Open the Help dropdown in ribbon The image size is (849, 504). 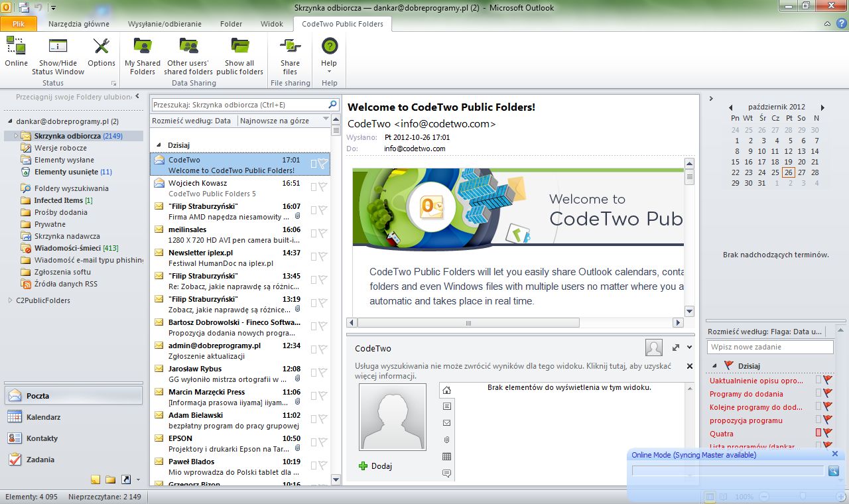(329, 56)
